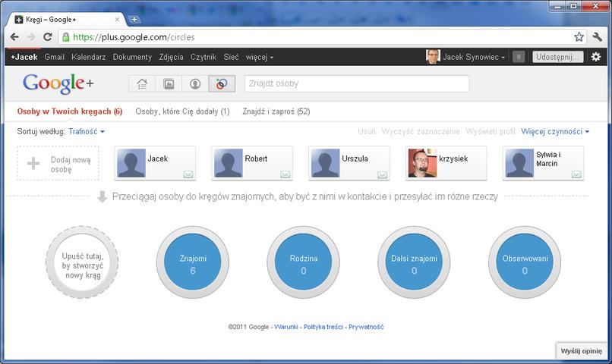The image size is (612, 364).
Task: Select the Obserwowani circle
Action: click(x=525, y=262)
